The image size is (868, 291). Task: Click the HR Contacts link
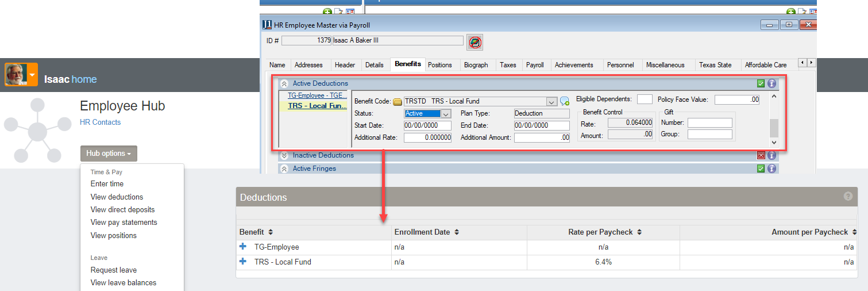tap(100, 122)
